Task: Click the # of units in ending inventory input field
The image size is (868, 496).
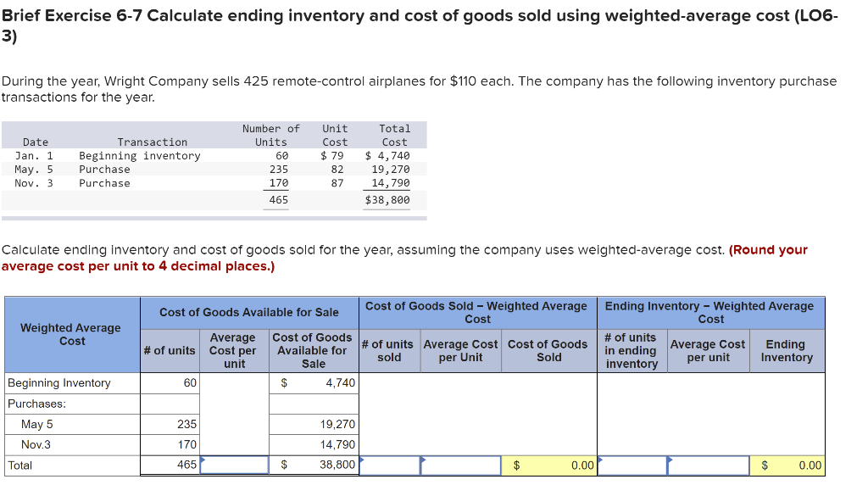Action: pos(632,465)
